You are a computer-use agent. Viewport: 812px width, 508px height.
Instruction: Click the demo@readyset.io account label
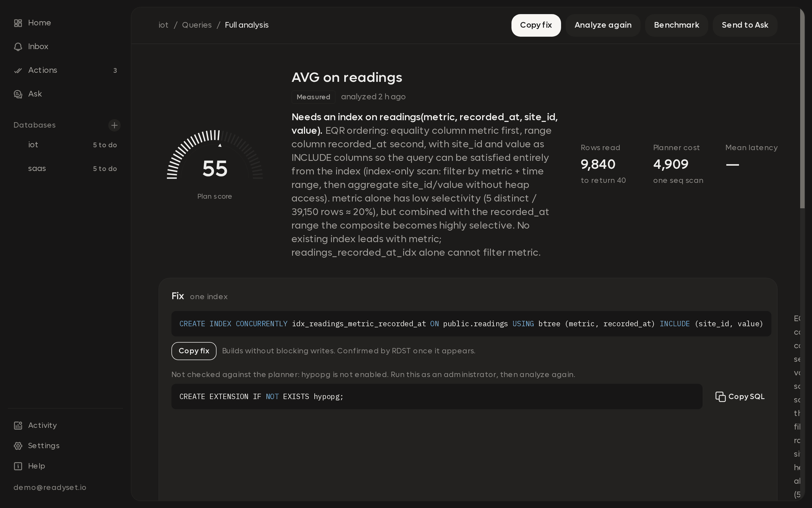[x=50, y=488]
